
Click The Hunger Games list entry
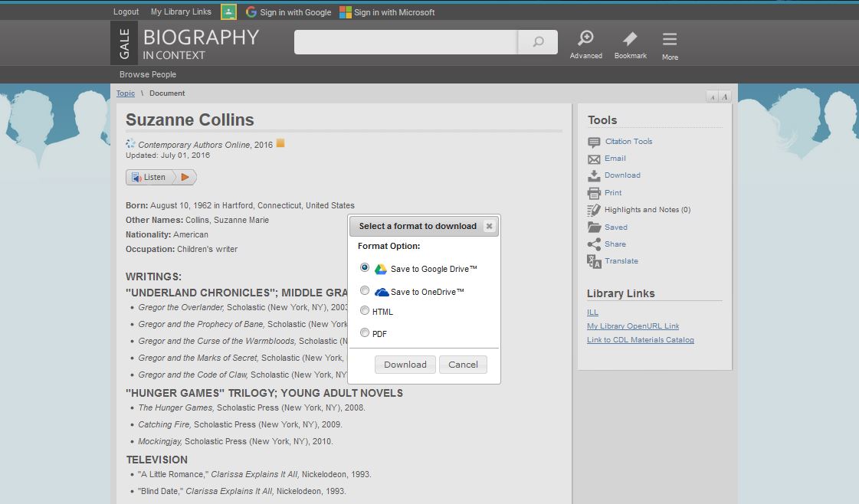(251, 407)
